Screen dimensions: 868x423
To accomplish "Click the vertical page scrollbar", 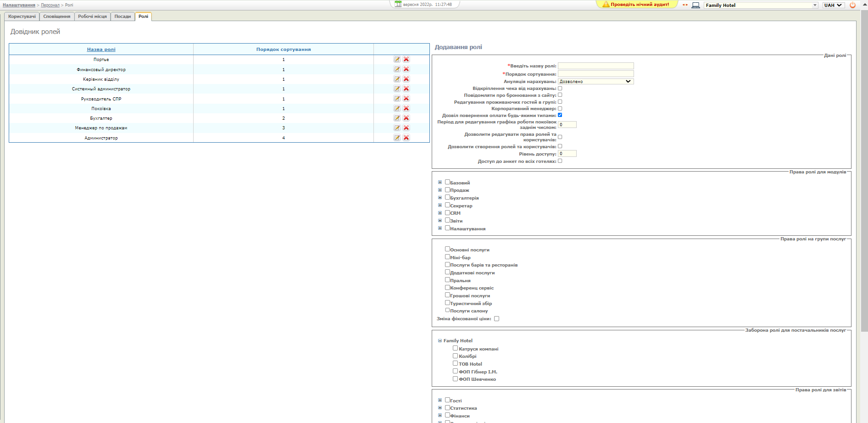I will coord(864,184).
